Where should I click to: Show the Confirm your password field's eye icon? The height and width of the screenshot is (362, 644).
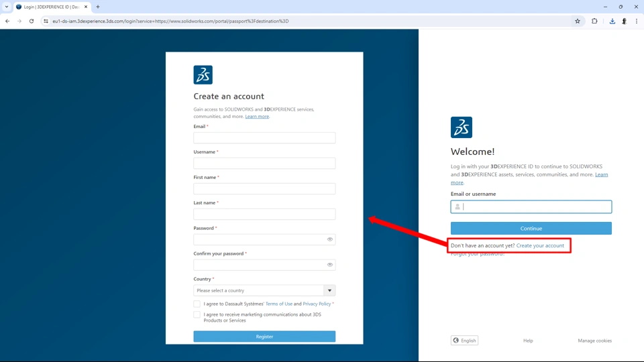point(330,265)
